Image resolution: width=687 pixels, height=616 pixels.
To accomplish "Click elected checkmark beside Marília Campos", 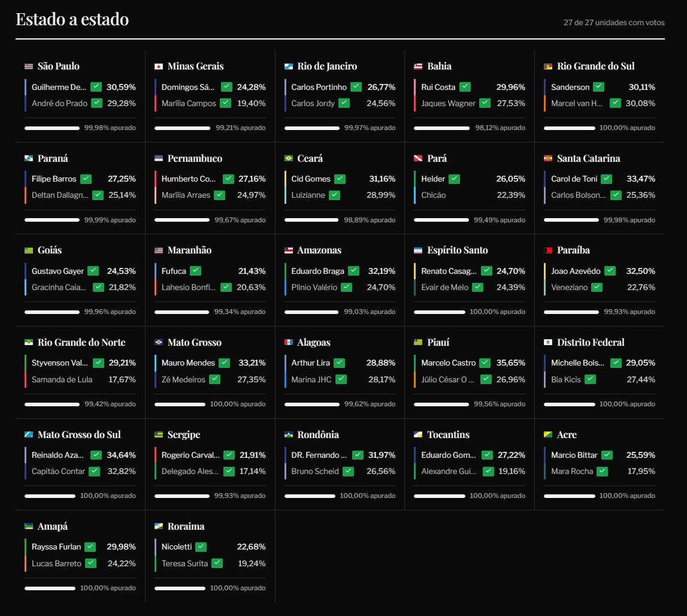I will [225, 103].
